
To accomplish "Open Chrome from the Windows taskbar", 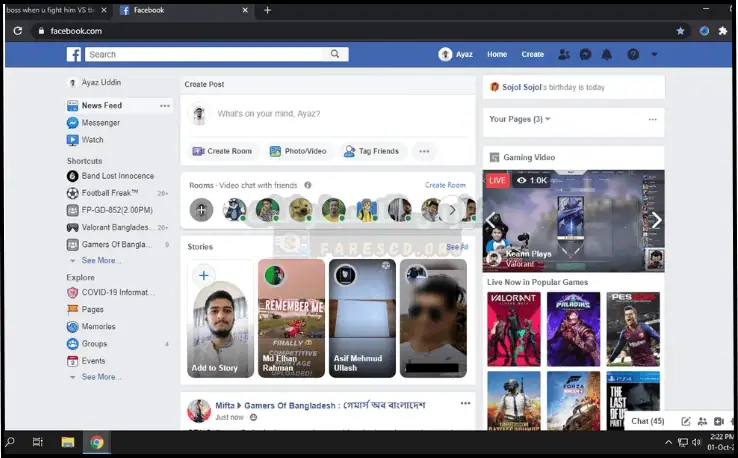I will coord(97,442).
